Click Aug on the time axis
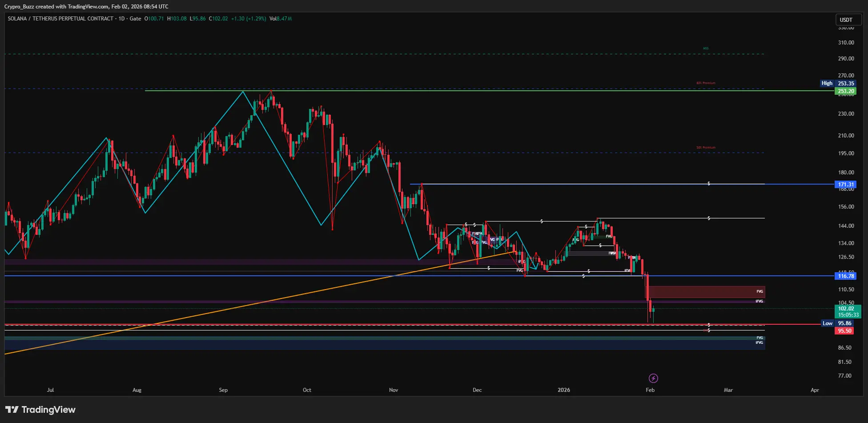 137,390
